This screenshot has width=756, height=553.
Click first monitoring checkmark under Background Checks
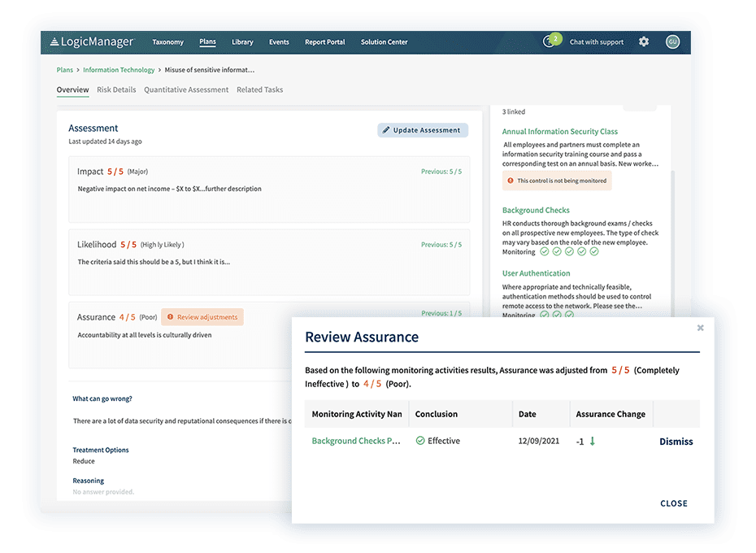click(x=545, y=251)
